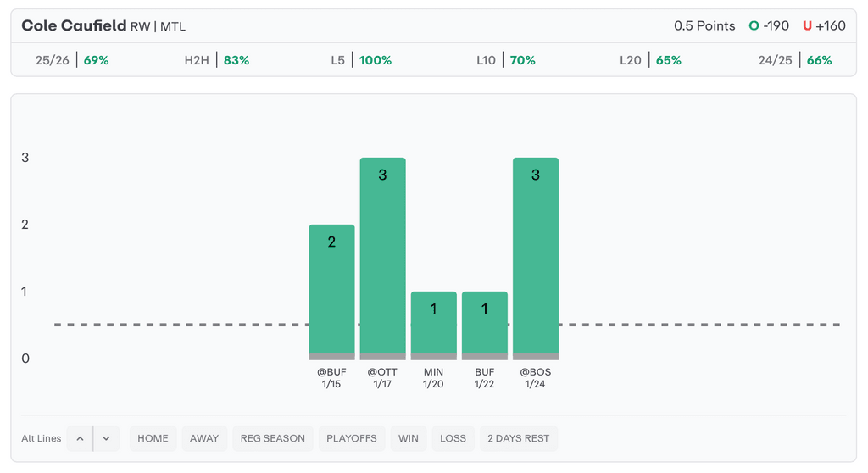Show the L20 65% split
This screenshot has height=473, width=868.
pyautogui.click(x=651, y=60)
